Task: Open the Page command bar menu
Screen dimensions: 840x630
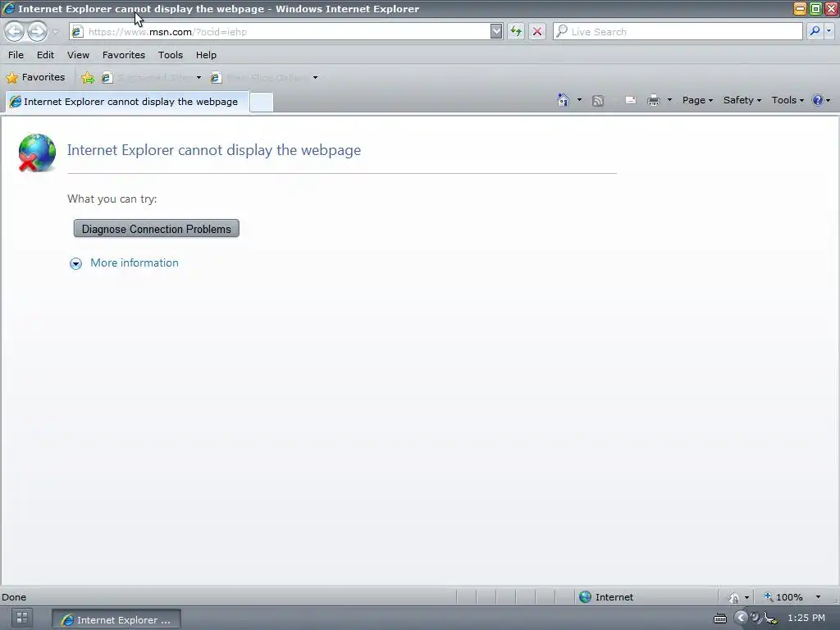Action: [697, 100]
